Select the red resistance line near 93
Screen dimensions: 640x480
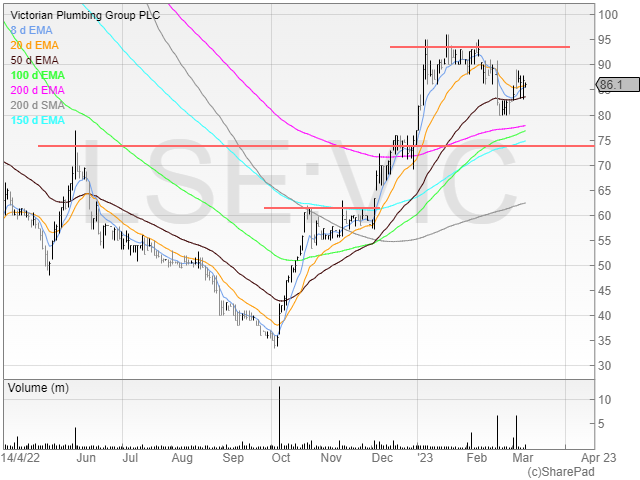[x=480, y=47]
